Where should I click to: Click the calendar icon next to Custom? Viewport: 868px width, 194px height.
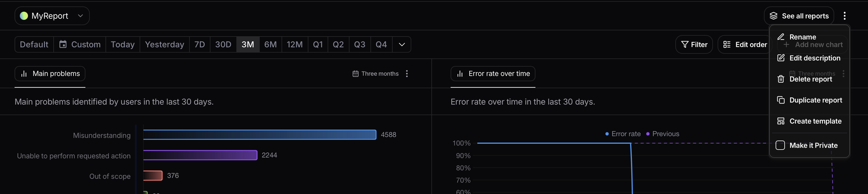point(63,44)
